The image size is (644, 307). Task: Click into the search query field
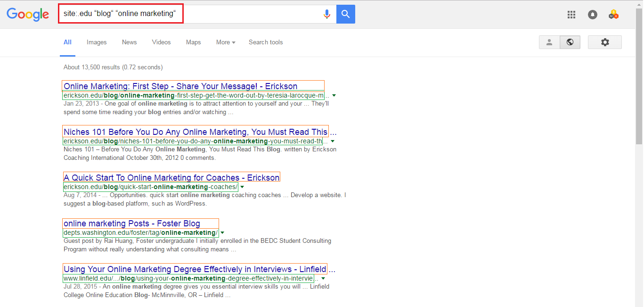click(x=188, y=14)
